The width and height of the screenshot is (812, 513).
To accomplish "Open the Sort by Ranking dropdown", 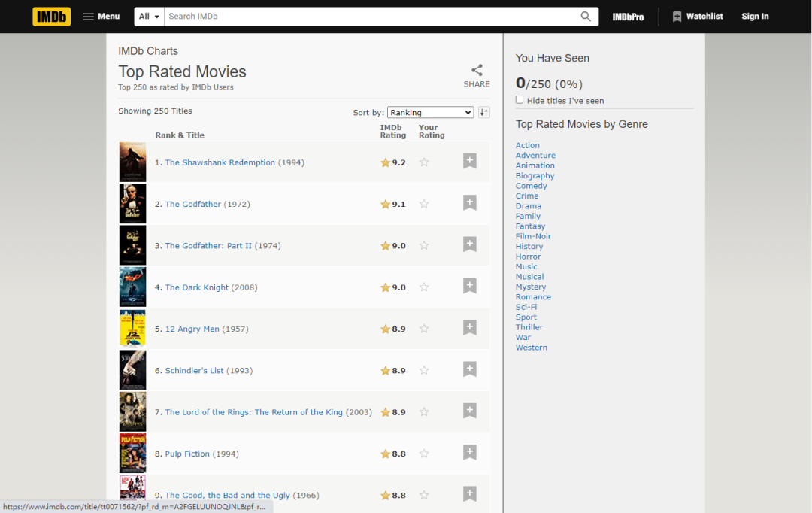I will click(430, 112).
